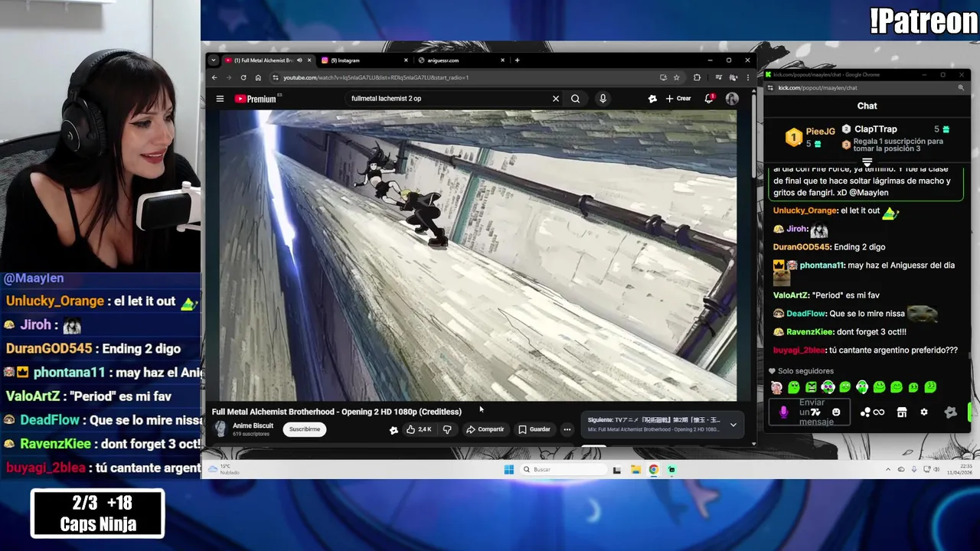Open the video's three-dot more actions
The image size is (980, 551).
(567, 429)
